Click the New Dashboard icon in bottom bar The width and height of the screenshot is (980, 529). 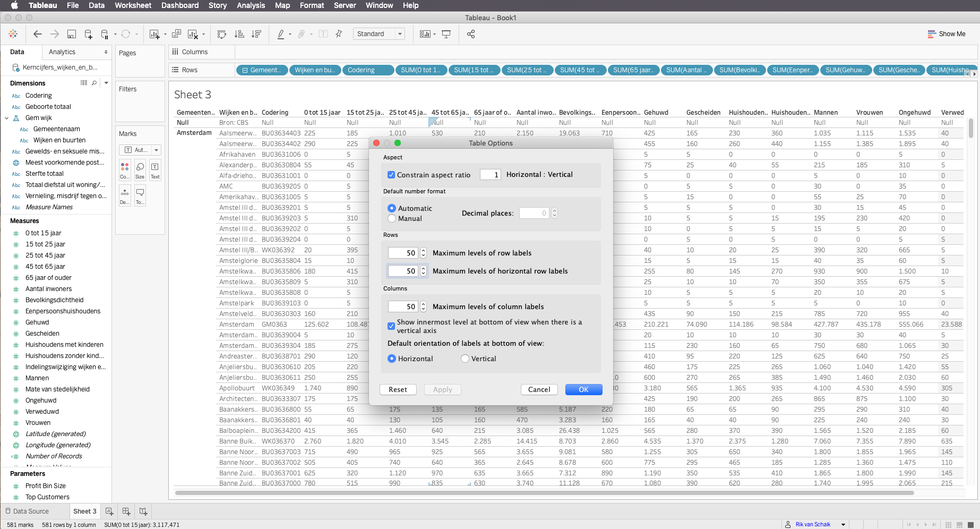(x=126, y=511)
